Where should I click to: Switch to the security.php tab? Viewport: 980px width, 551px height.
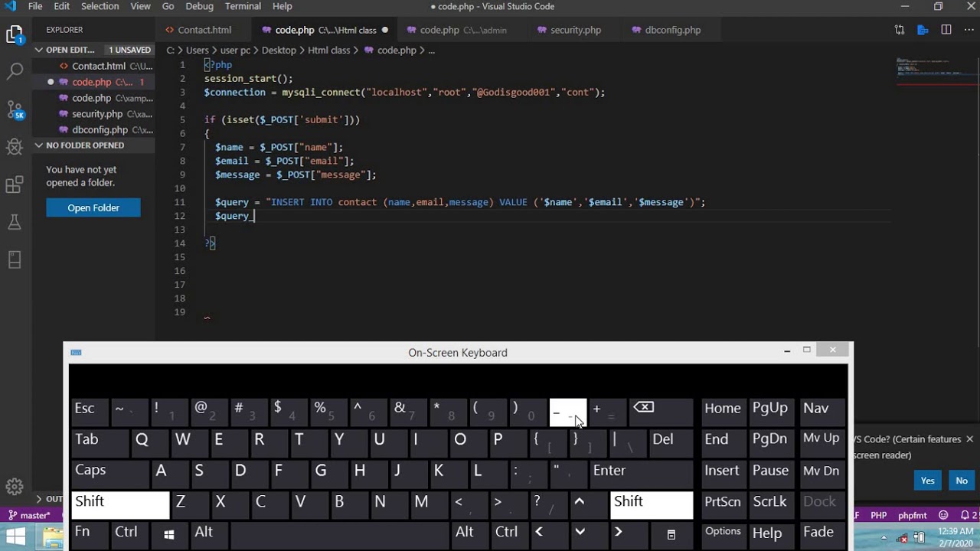576,30
